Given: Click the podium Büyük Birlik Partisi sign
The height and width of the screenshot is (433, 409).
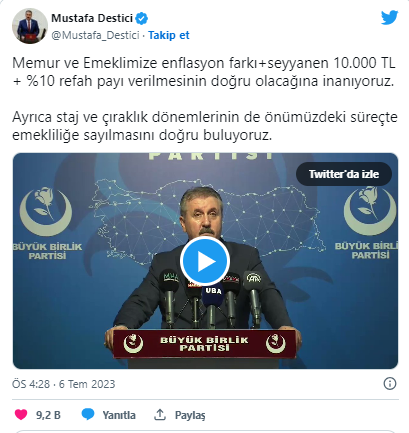Looking at the screenshot, I should click(204, 344).
